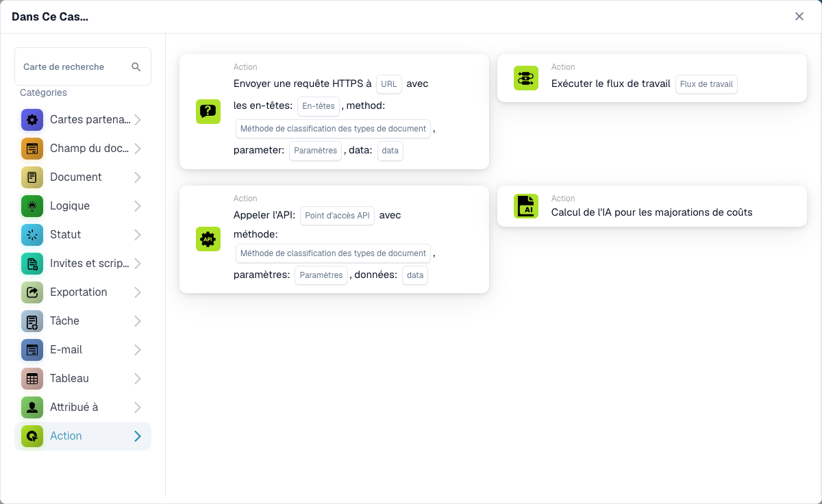Click the En-têtes parameter chip
This screenshot has height=504, width=822.
[x=319, y=106]
